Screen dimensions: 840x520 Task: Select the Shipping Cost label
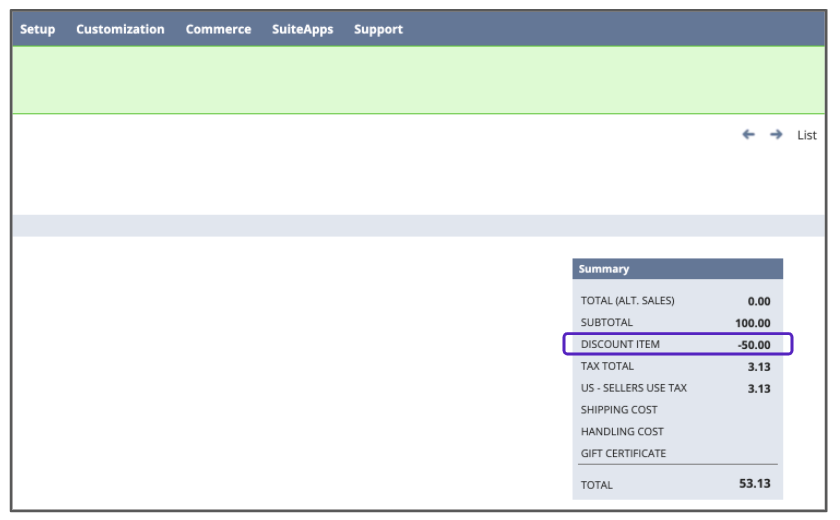pos(619,410)
